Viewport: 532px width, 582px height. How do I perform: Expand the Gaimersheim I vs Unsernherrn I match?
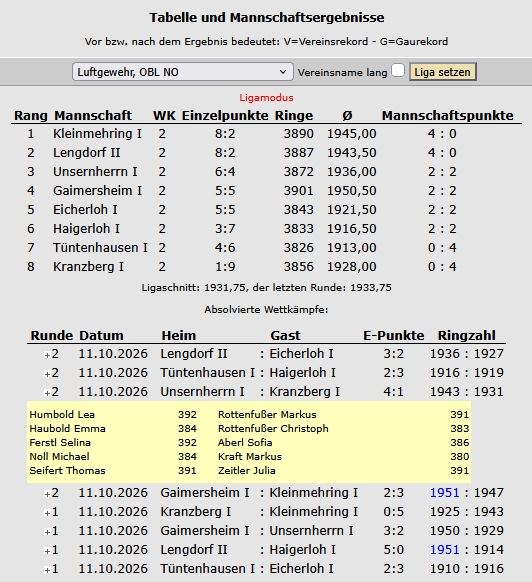coord(47,532)
